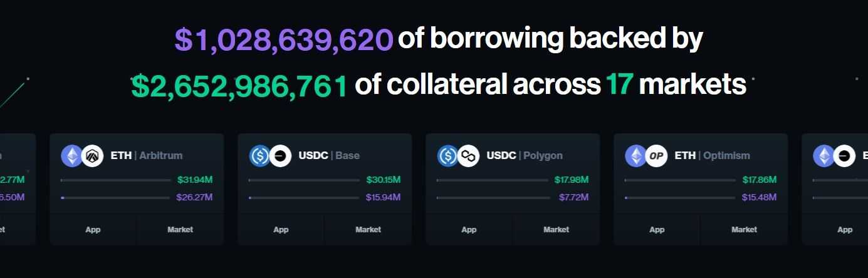Select the USDC | Polygon card title
Screen dimensions: 868x278
point(525,155)
